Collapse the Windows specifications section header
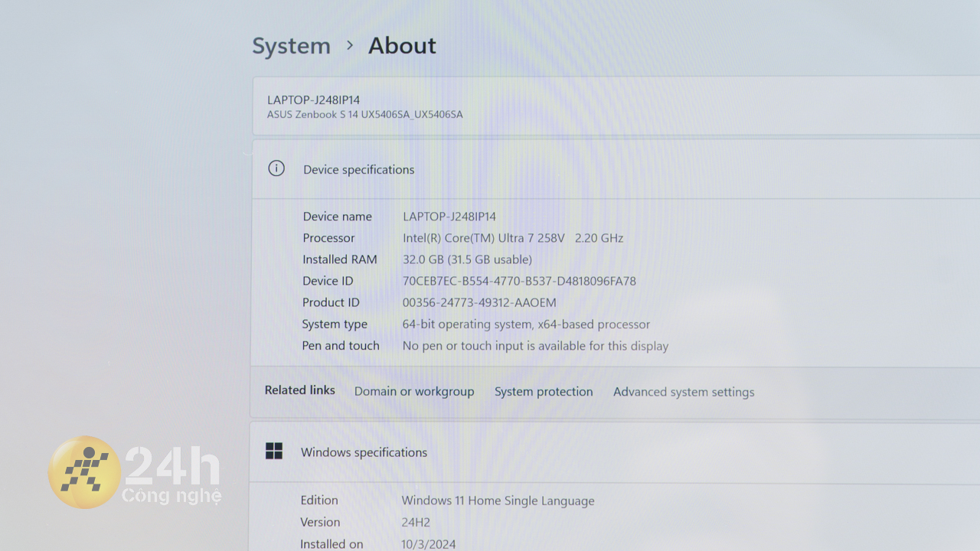This screenshot has width=980, height=551. click(615, 452)
